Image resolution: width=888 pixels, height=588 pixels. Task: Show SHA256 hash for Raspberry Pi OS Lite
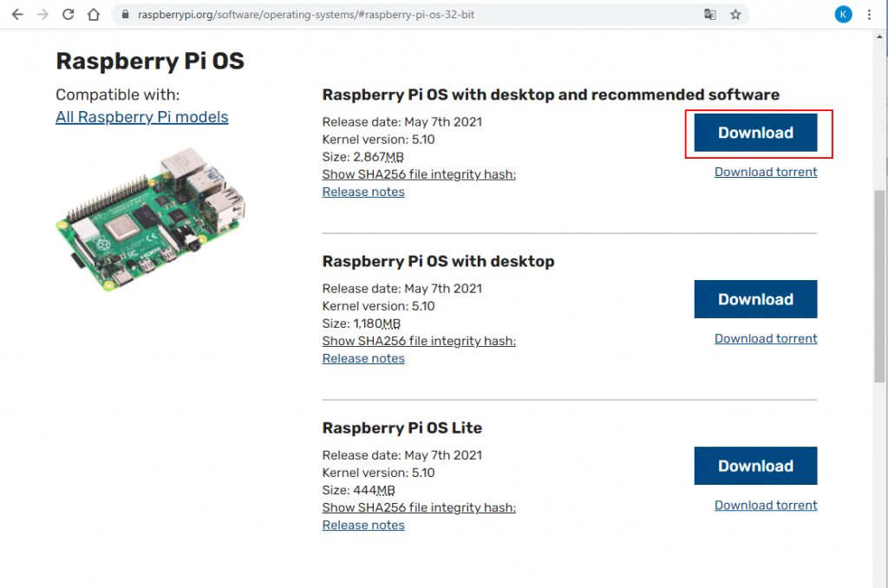[419, 507]
